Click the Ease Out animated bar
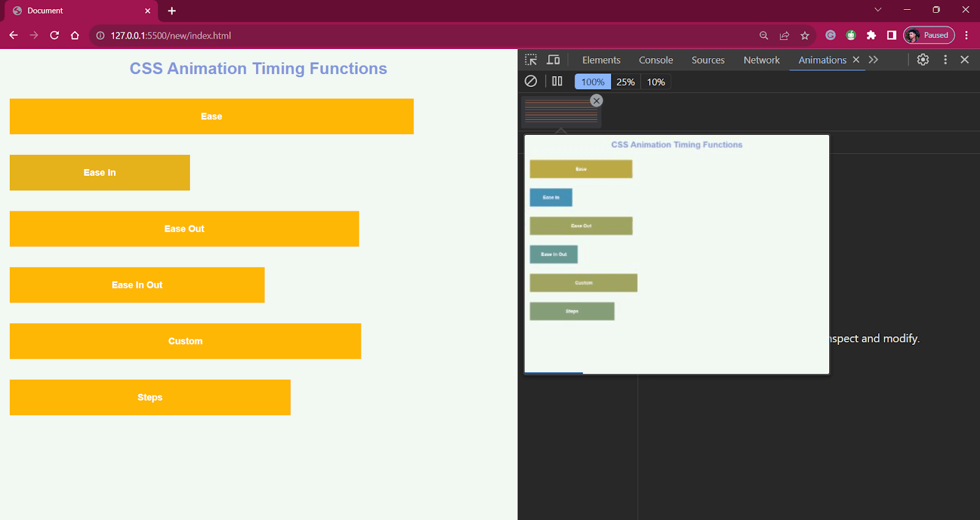The height and width of the screenshot is (520, 980). click(x=184, y=229)
